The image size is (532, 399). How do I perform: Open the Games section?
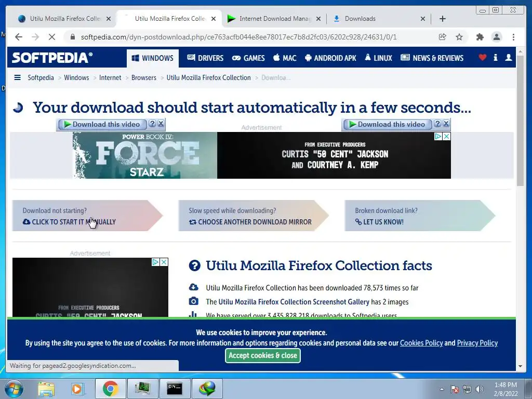[x=248, y=58]
